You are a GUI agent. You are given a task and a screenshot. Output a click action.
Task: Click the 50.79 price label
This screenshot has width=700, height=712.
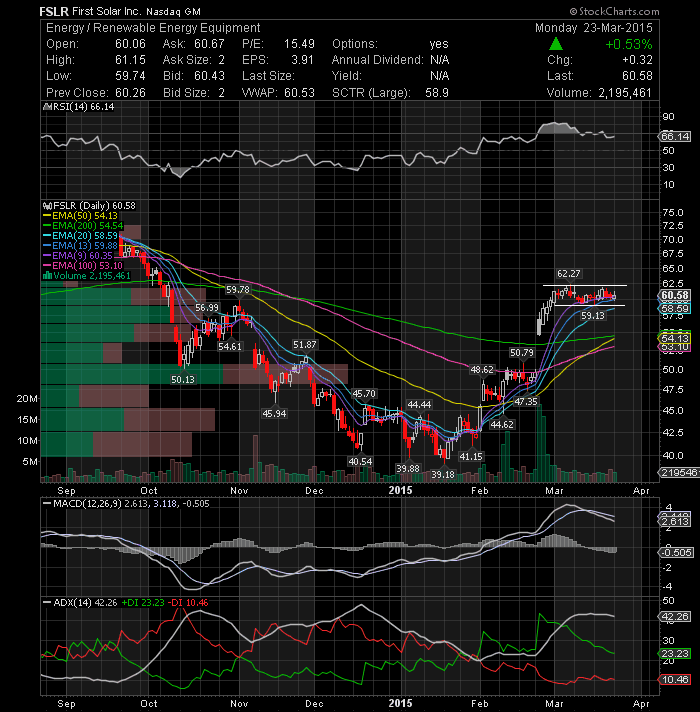click(x=522, y=353)
